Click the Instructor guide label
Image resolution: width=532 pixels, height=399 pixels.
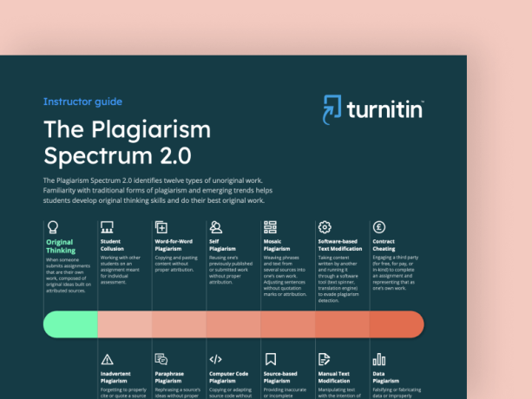click(82, 101)
